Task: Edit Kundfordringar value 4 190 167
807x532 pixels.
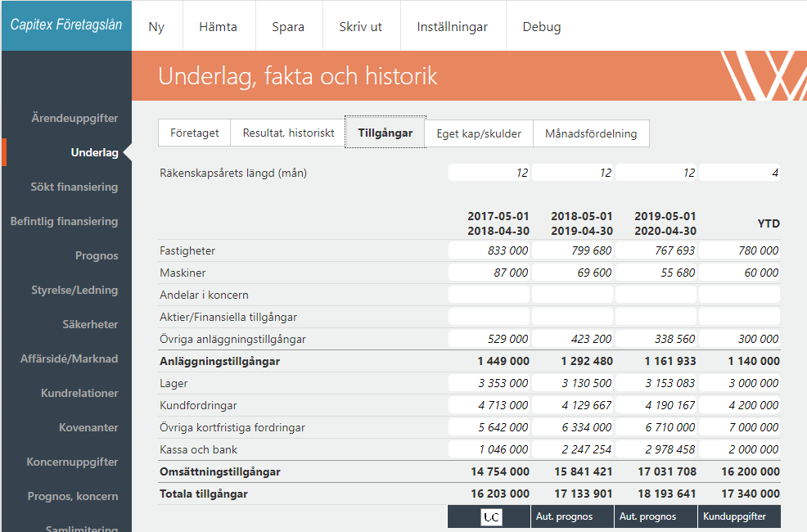Action: pyautogui.click(x=656, y=405)
